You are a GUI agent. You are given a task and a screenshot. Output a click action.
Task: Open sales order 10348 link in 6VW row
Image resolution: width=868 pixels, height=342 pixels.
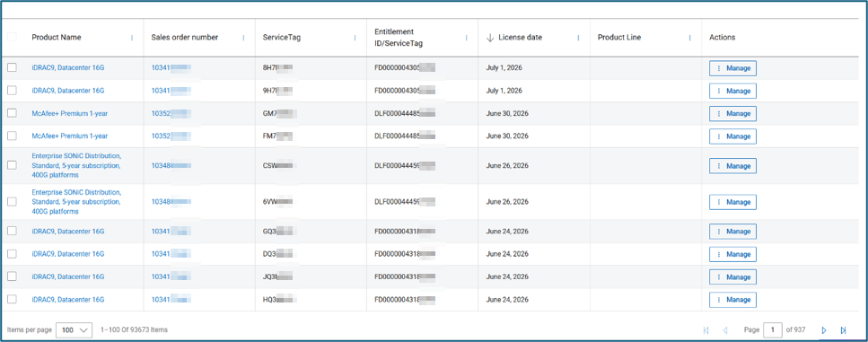coord(171,201)
